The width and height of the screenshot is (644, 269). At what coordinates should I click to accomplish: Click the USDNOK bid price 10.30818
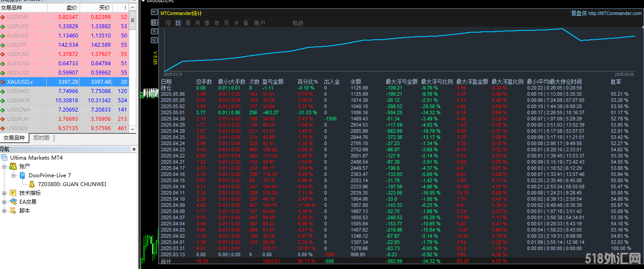(x=67, y=101)
